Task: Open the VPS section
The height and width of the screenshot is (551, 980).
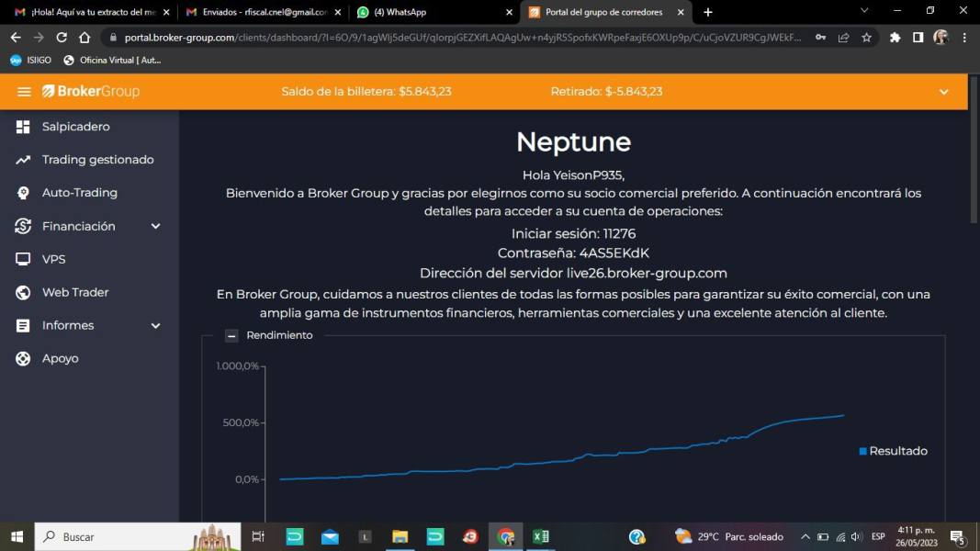Action: coord(53,259)
